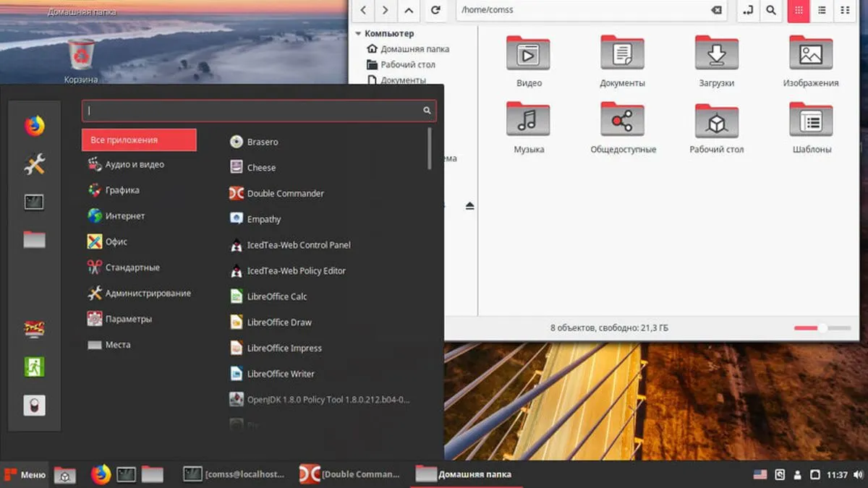Click the search magnifier in the file manager toolbar
868x488 pixels.
tap(771, 11)
